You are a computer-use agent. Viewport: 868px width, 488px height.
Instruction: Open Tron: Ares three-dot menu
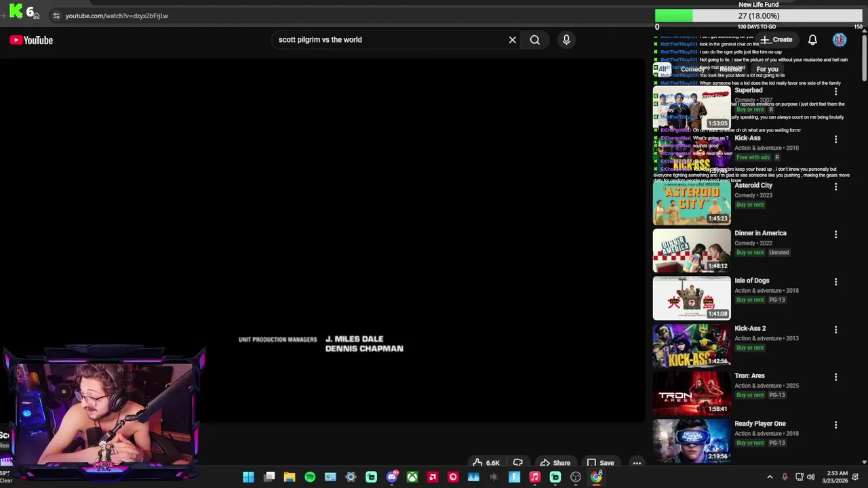(835, 377)
